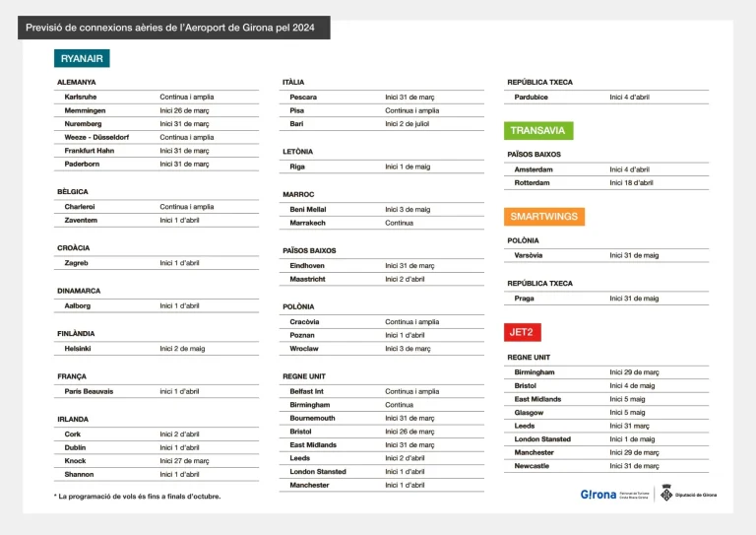Click 'Inici 2 d'abril' for Ryanair Leeds
Viewport: 756px width, 535px height.
coord(405,458)
